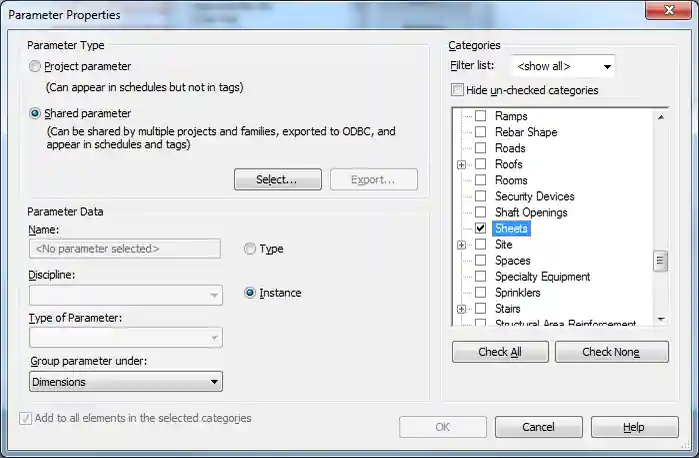
Task: Check the Ramps category checkbox
Action: (x=481, y=116)
